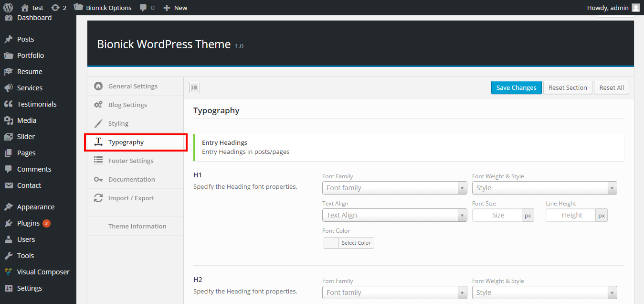The height and width of the screenshot is (304, 644).
Task: Click Howdy, admin account link
Action: pos(613,8)
